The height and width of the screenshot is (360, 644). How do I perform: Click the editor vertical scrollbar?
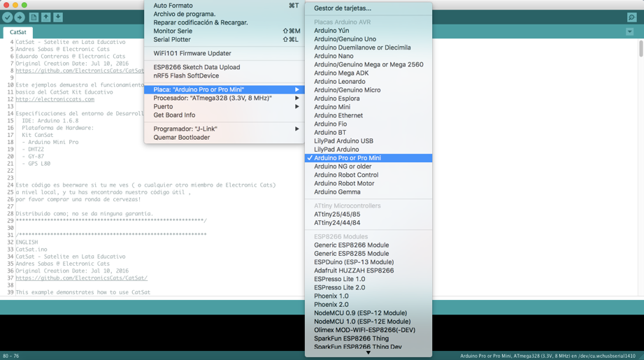(641, 49)
